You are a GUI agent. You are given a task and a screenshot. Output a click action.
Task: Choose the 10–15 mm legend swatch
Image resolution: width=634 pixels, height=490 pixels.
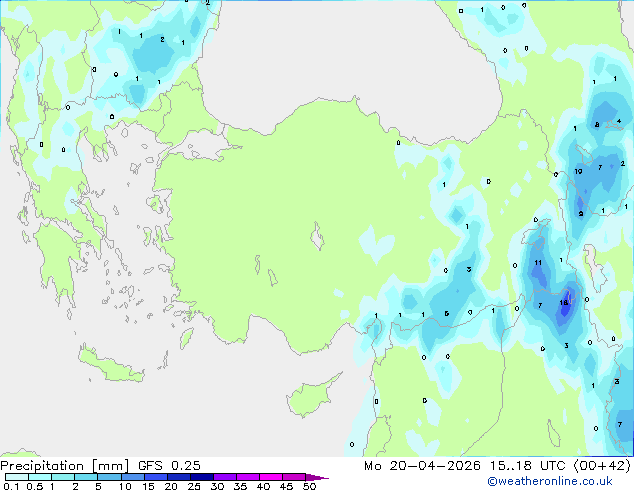(x=132, y=477)
